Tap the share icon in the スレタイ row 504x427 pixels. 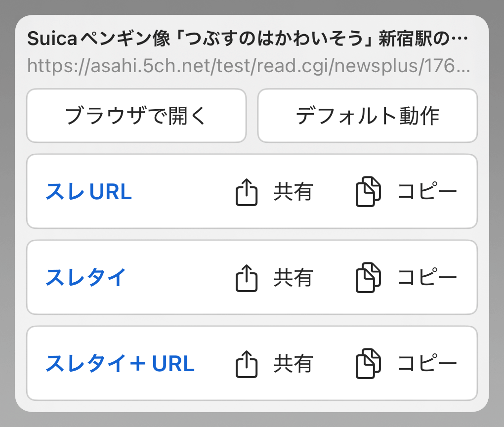246,278
